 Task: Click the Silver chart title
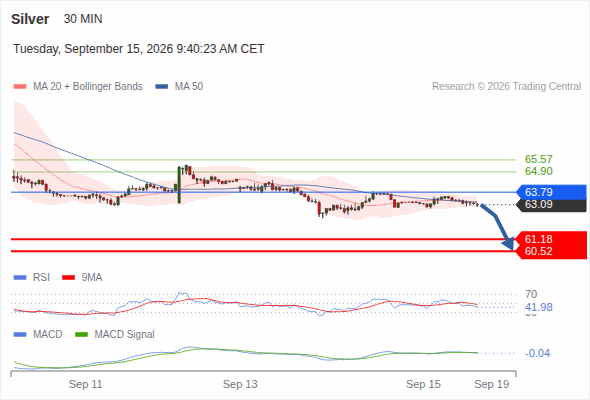pos(30,19)
